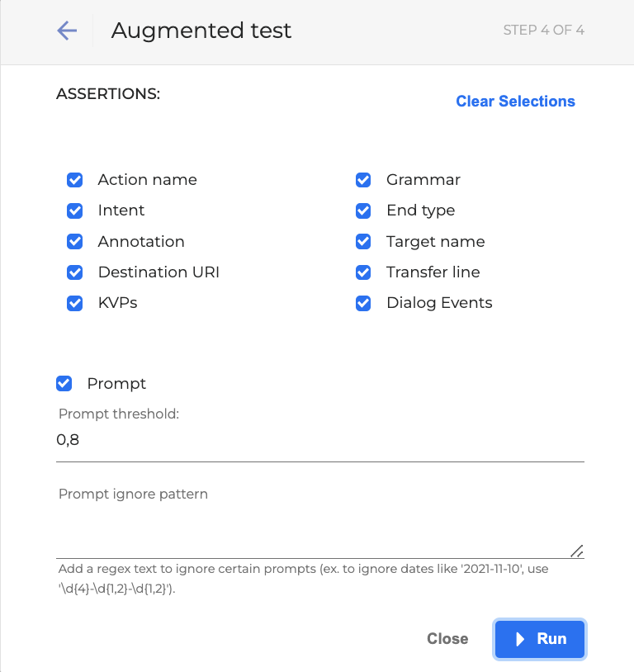Uncheck Dialog Events

363,303
